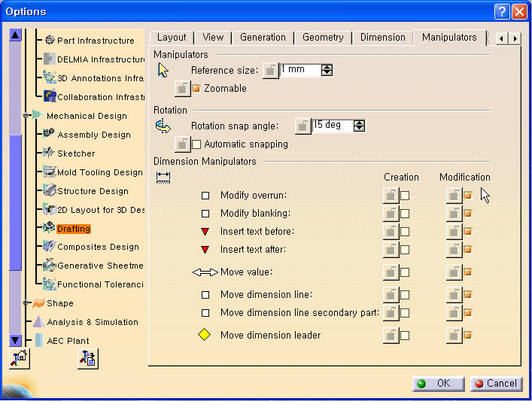Click the Mold Tooling Design icon
This screenshot has width=532, height=401.
49,172
